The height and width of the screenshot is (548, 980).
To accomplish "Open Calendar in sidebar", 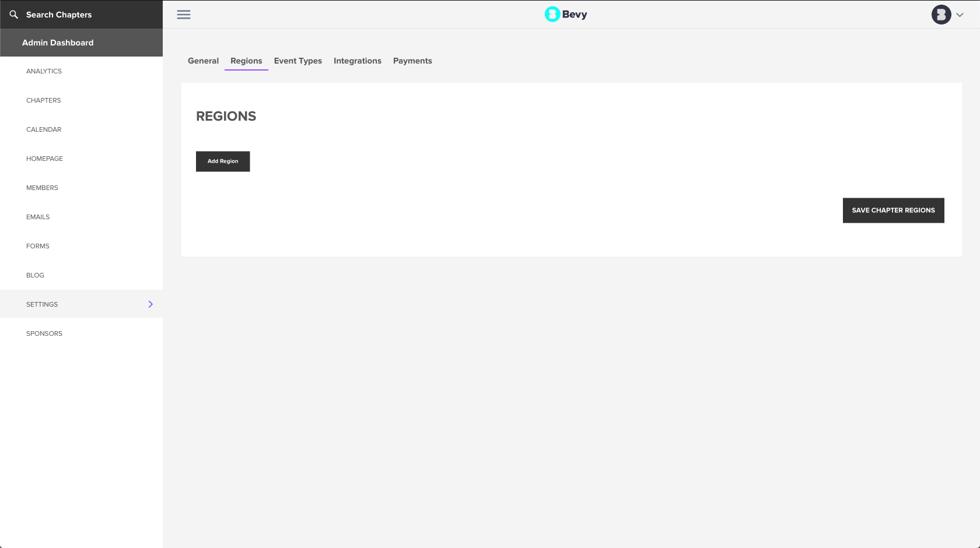I will [82, 129].
